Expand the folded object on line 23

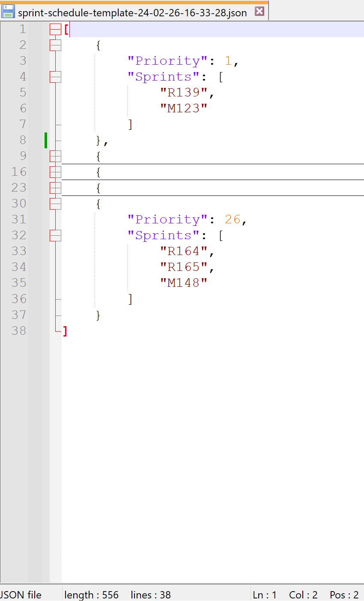tap(56, 188)
